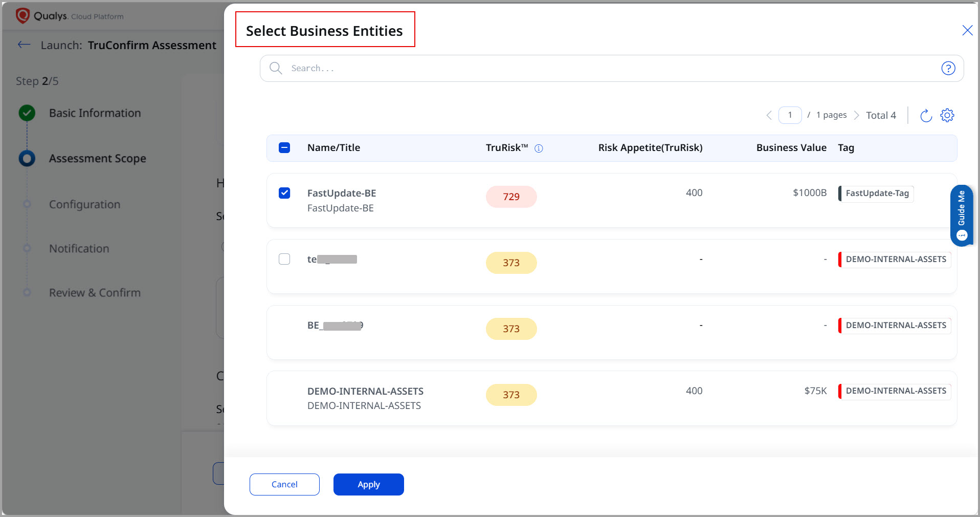Click the Tag column header
Image resolution: width=980 pixels, height=517 pixels.
(x=846, y=148)
